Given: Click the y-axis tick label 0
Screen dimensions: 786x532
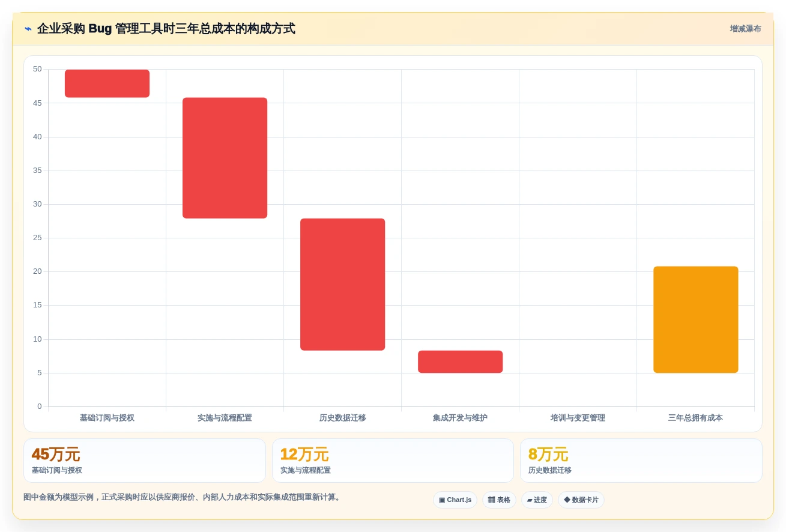Looking at the screenshot, I should 40,407.
